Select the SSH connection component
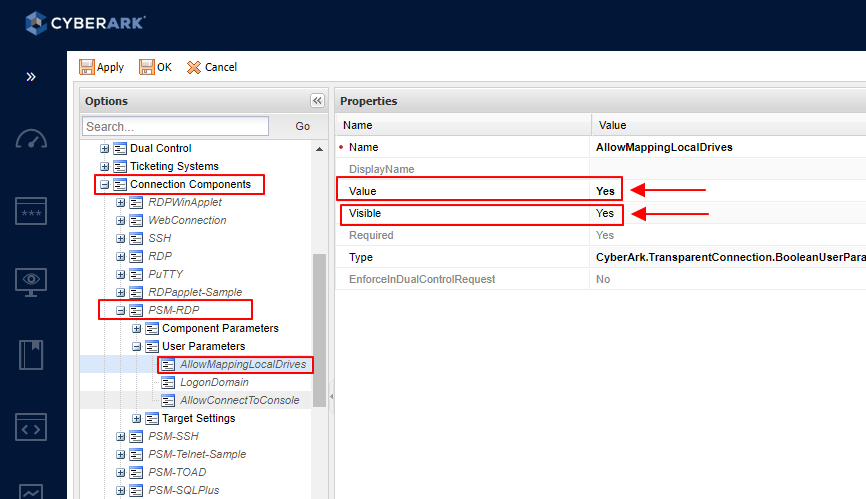This screenshot has height=499, width=866. [x=160, y=238]
